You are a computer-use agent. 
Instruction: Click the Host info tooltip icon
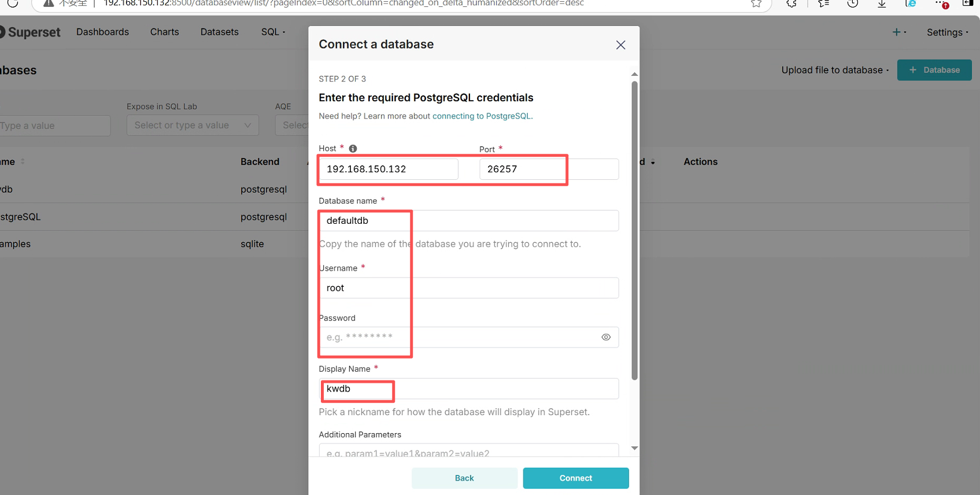pos(353,149)
